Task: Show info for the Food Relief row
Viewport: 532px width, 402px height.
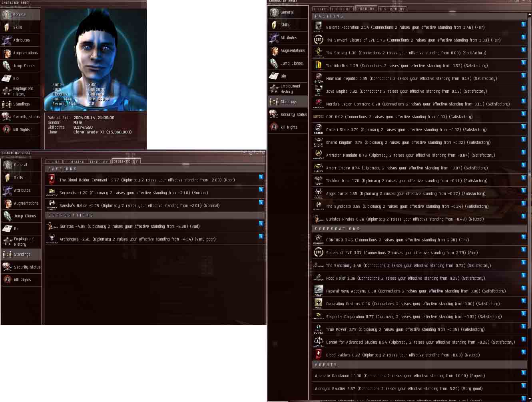Action: (524, 275)
